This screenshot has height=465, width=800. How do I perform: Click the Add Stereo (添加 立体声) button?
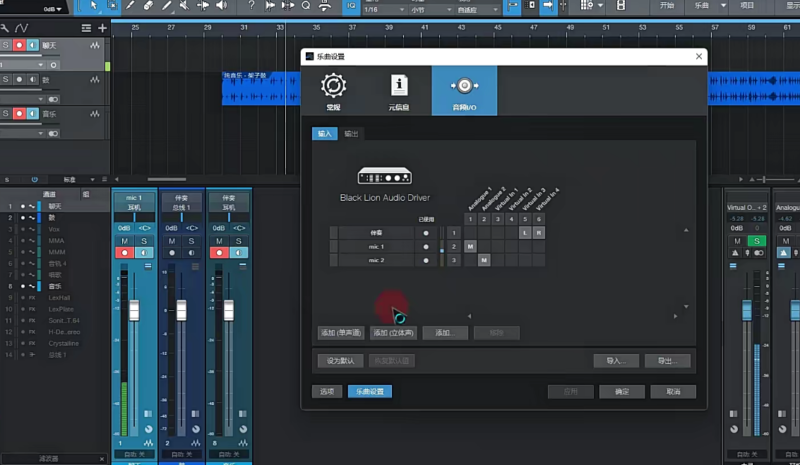pos(393,333)
